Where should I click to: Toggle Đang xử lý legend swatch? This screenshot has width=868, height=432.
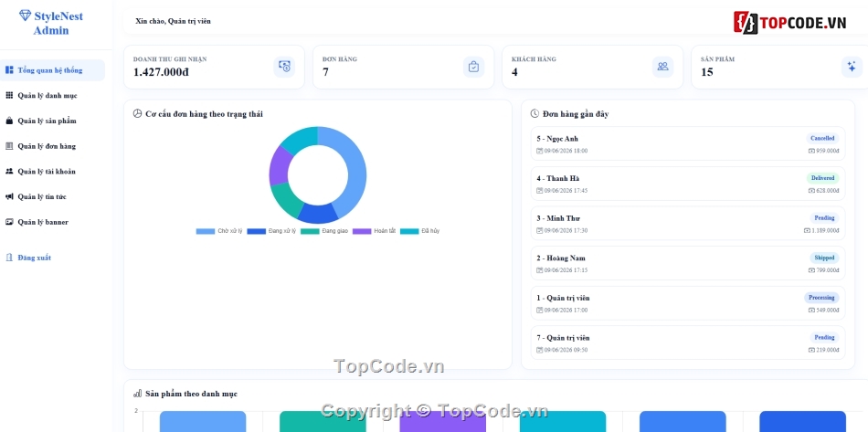(x=257, y=231)
